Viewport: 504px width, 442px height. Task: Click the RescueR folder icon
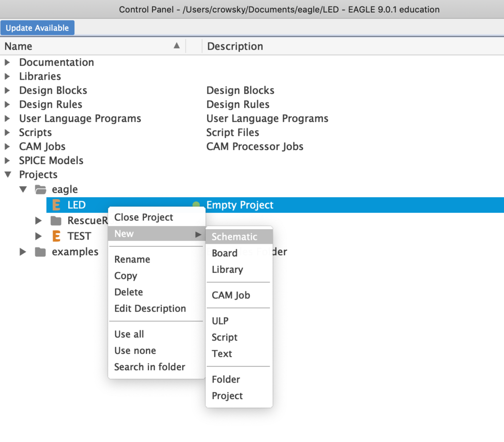[56, 221]
